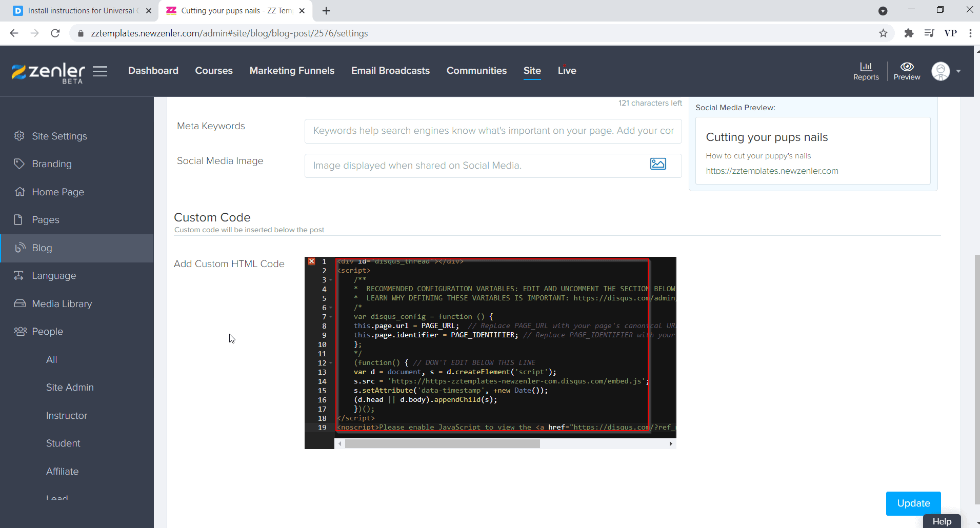
Task: Select the Branding sidebar icon
Action: coord(19,164)
